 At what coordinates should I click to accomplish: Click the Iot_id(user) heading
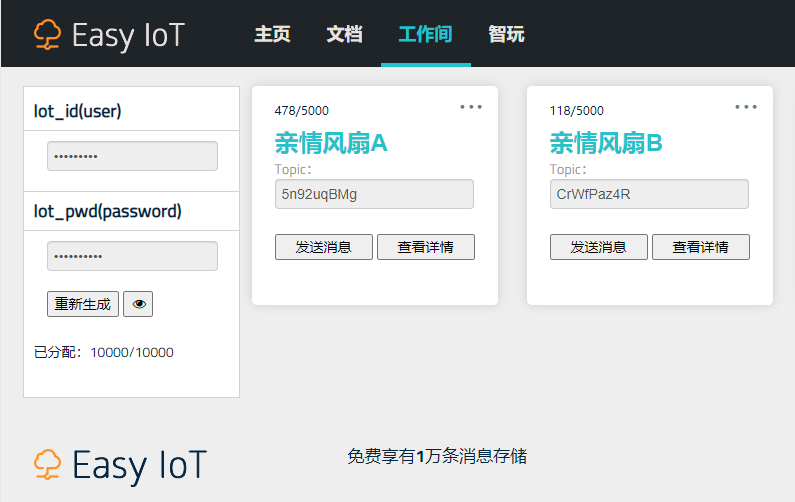pos(78,111)
